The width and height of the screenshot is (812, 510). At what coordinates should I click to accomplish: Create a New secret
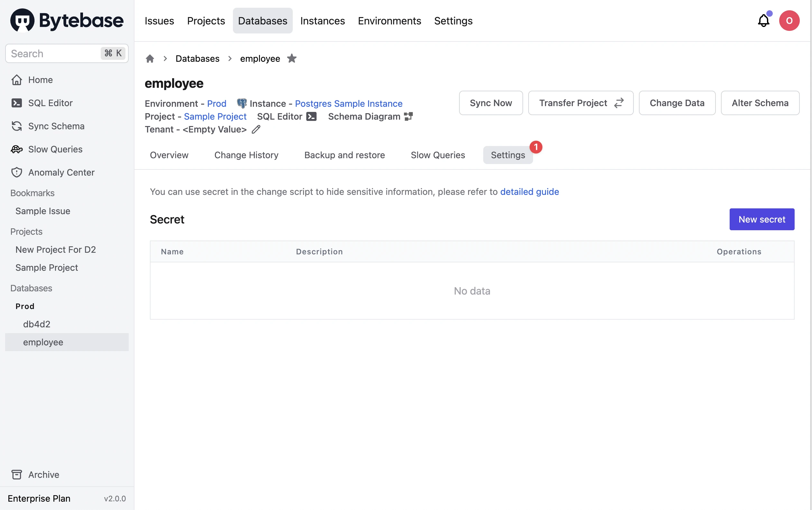pyautogui.click(x=762, y=219)
